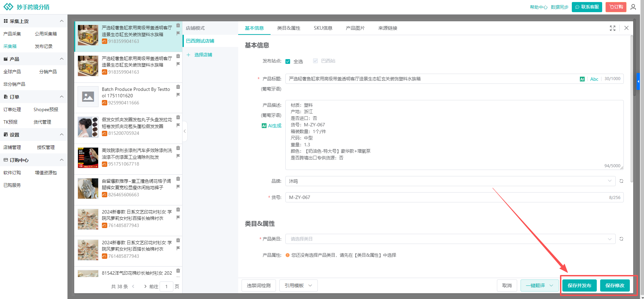Viewport: 644px width, 299px height.
Task: Collapse the product list side panel
Action: 185,131
